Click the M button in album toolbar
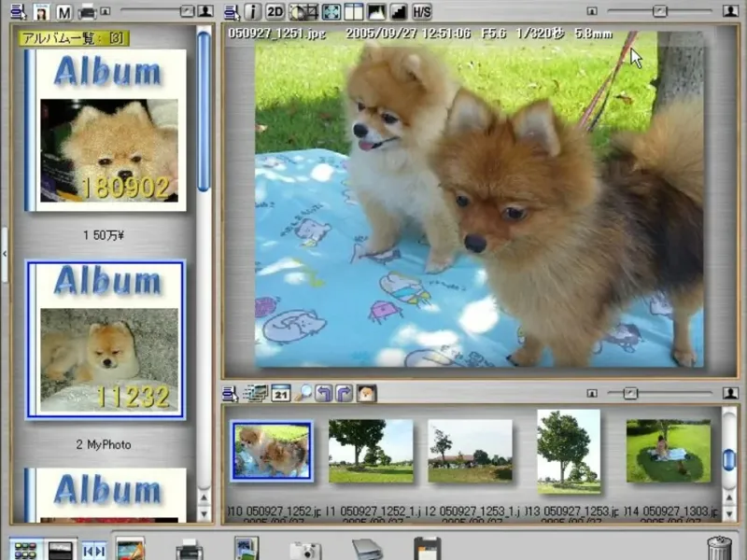Viewport: 747px width, 560px height. click(x=63, y=12)
